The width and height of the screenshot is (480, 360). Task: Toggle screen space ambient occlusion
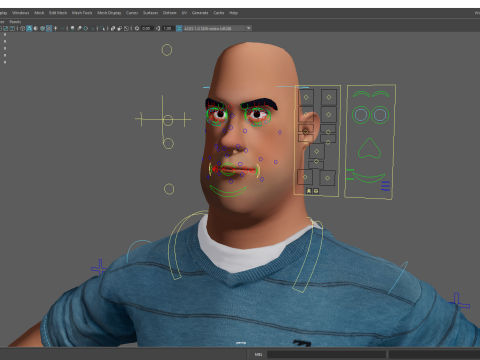pyautogui.click(x=72, y=28)
